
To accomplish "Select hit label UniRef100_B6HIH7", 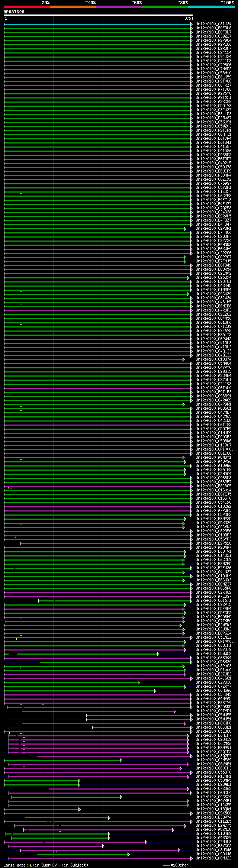I will [x=213, y=736].
